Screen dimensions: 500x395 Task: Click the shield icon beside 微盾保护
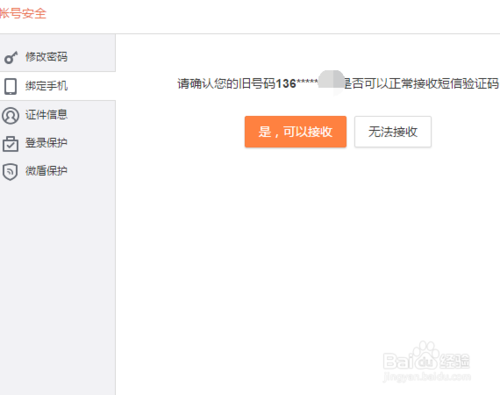pyautogui.click(x=10, y=172)
